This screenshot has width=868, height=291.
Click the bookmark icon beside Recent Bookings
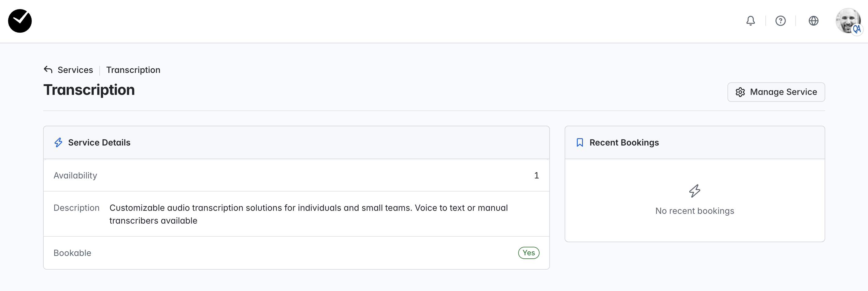[x=580, y=143]
